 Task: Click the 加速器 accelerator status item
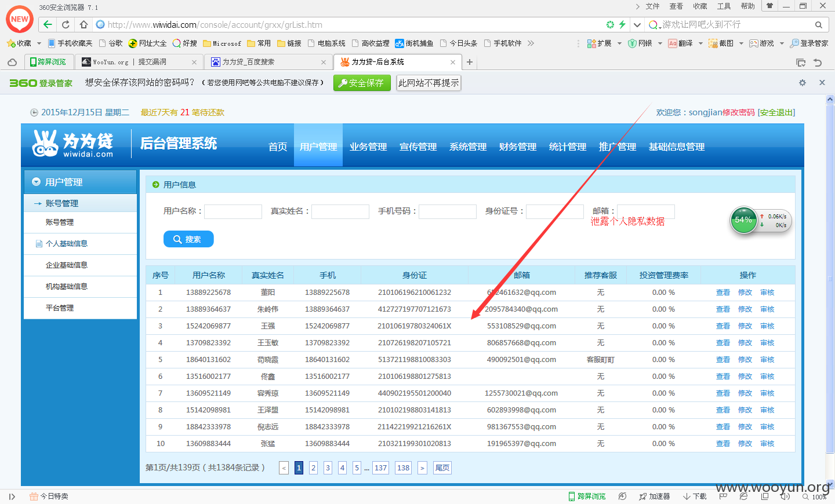tap(654, 496)
